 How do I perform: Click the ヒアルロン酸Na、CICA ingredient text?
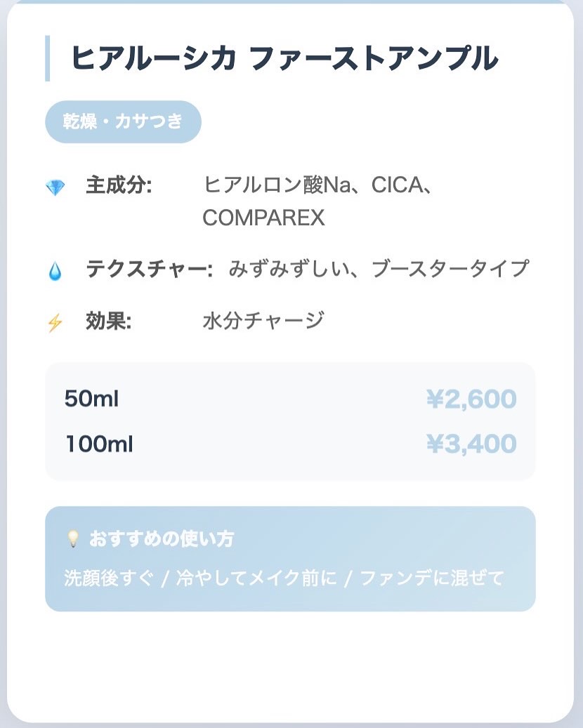click(x=321, y=186)
